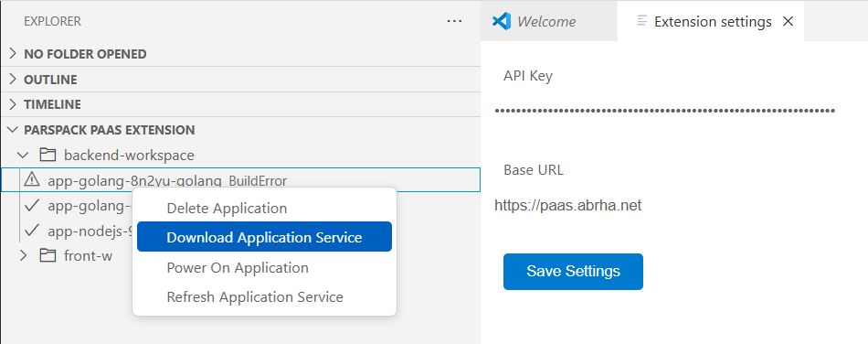Expand the OUTLINE section
The image size is (868, 344).
coord(14,80)
